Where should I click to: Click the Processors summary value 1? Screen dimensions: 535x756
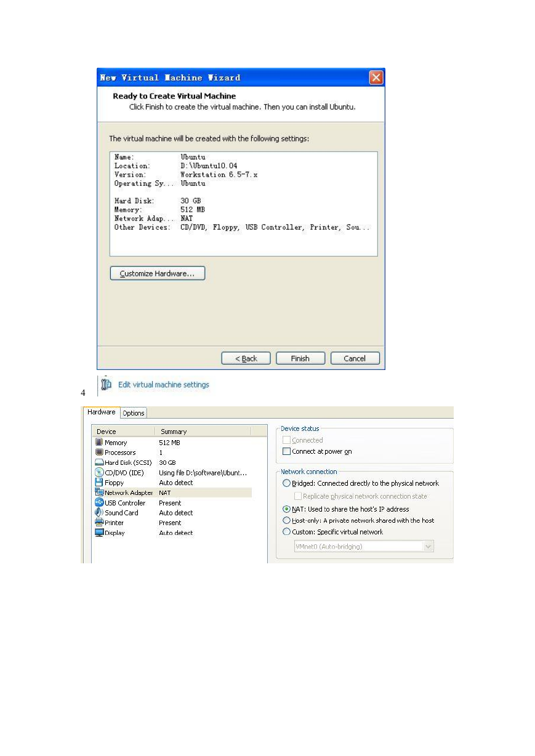161,452
